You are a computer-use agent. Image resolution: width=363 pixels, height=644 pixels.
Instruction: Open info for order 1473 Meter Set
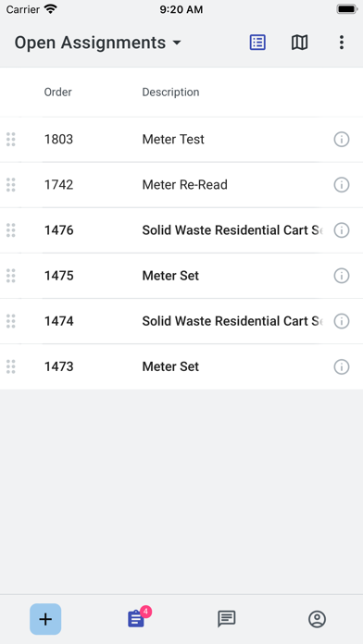[x=341, y=366]
